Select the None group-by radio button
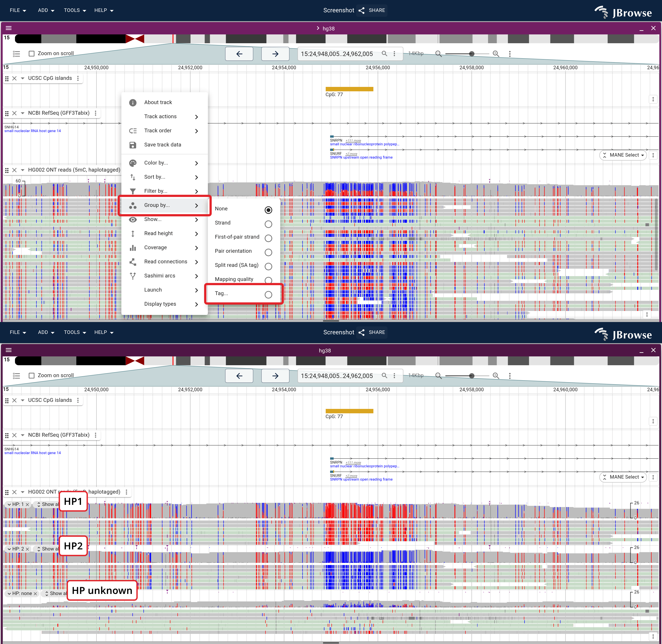This screenshot has height=644, width=662. point(268,210)
